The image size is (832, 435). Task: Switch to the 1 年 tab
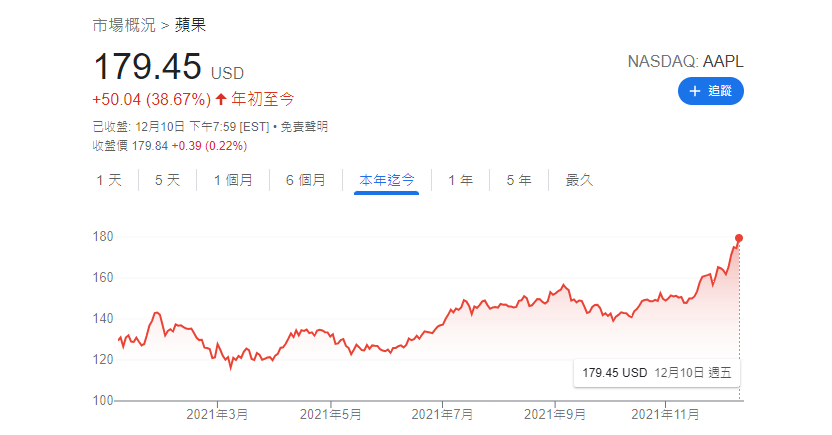(x=460, y=180)
